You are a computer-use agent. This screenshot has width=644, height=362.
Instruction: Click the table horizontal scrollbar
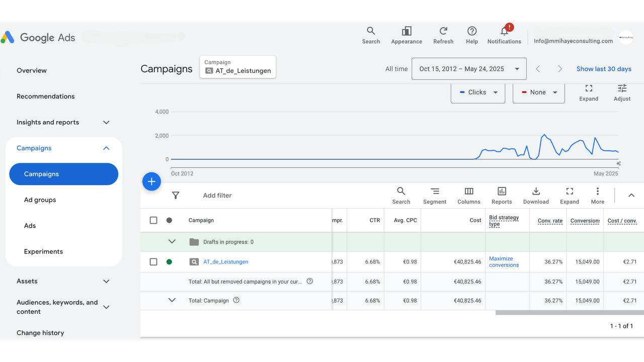point(570,313)
